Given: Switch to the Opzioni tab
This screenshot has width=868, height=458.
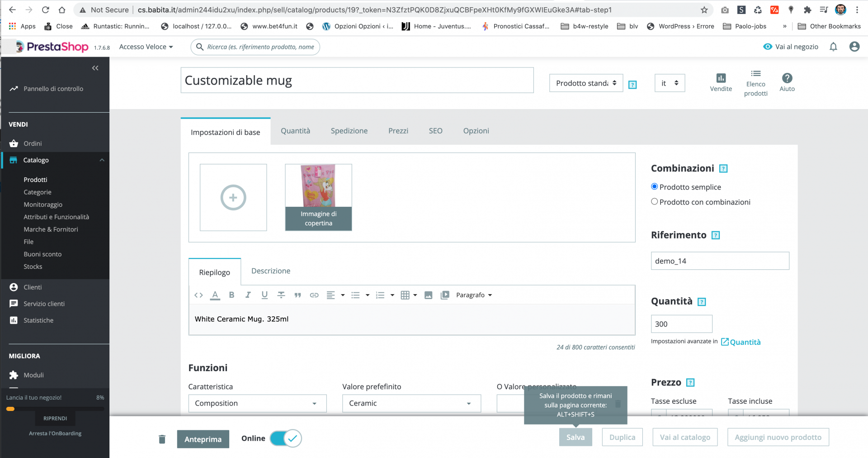Looking at the screenshot, I should click(x=476, y=131).
